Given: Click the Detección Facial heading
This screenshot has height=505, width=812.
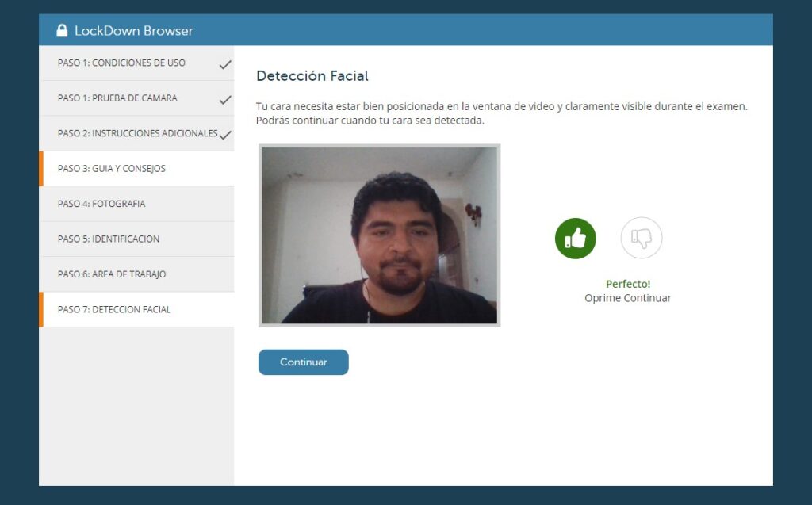Looking at the screenshot, I should point(312,76).
